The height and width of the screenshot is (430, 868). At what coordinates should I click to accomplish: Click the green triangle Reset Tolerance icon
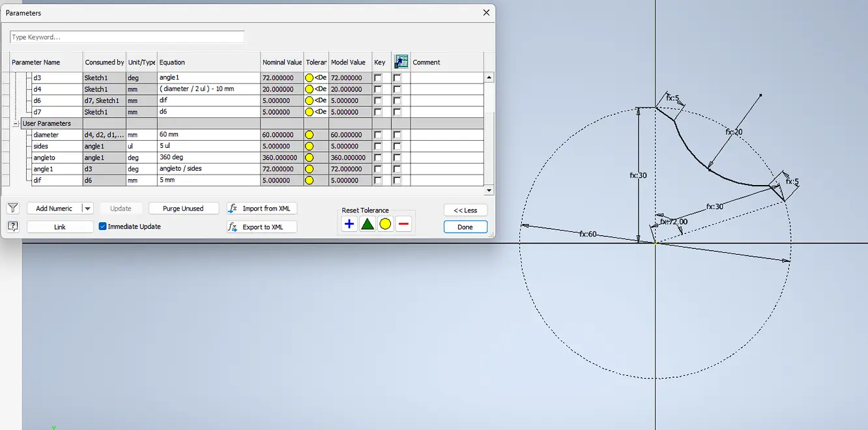[369, 224]
